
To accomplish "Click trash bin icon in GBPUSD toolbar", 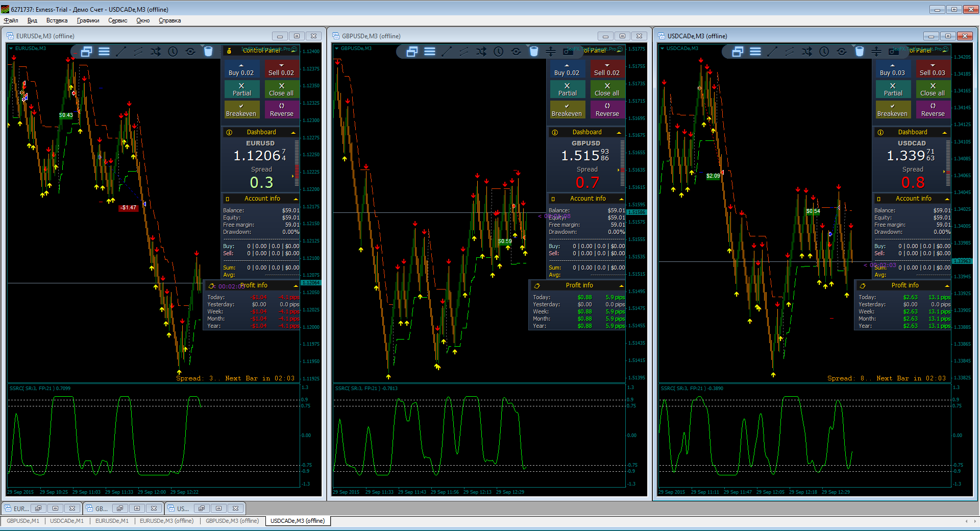I will (534, 52).
